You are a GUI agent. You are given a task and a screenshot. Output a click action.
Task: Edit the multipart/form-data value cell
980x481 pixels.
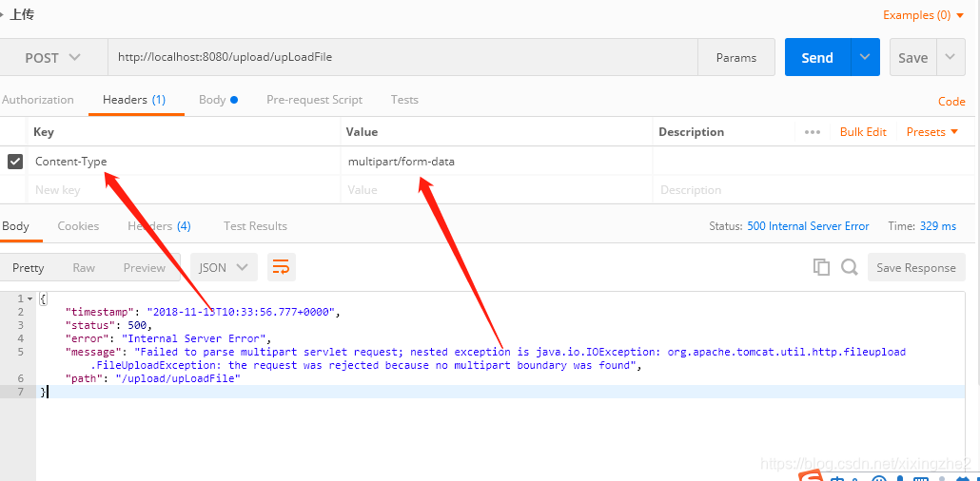497,162
